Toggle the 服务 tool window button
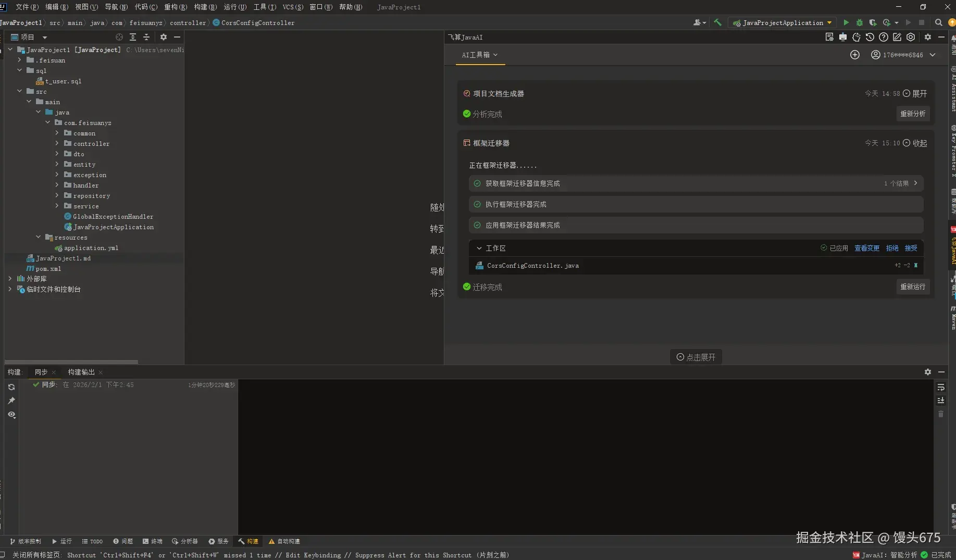This screenshot has height=560, width=956. point(218,541)
